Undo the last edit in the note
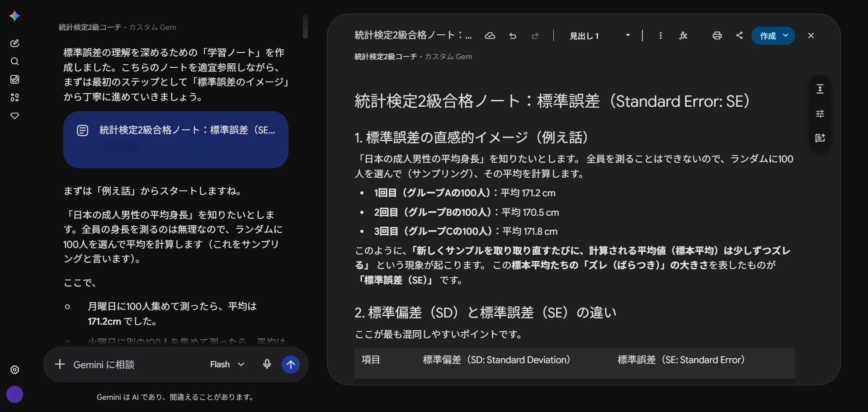This screenshot has height=412, width=868. click(x=513, y=36)
